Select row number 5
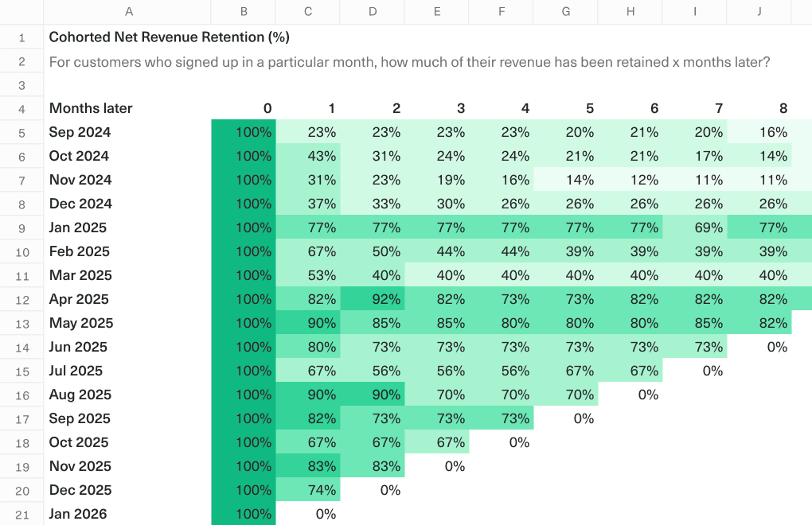 coord(21,132)
